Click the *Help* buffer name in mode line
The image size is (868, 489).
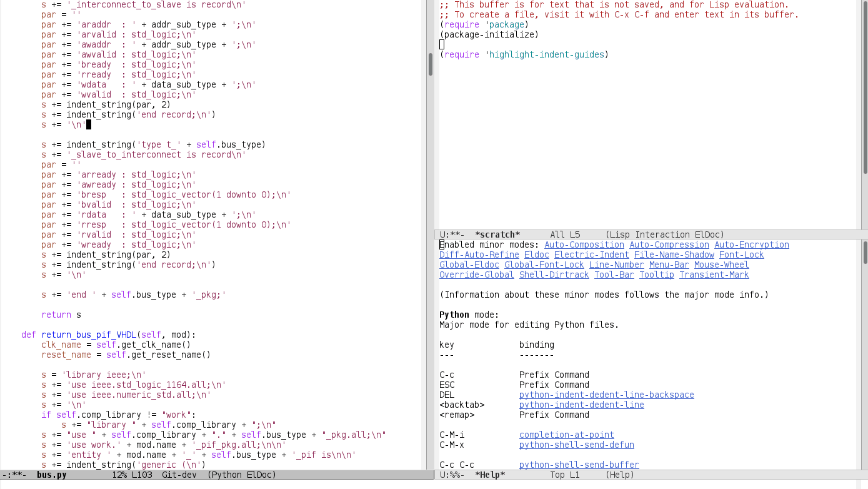click(490, 475)
